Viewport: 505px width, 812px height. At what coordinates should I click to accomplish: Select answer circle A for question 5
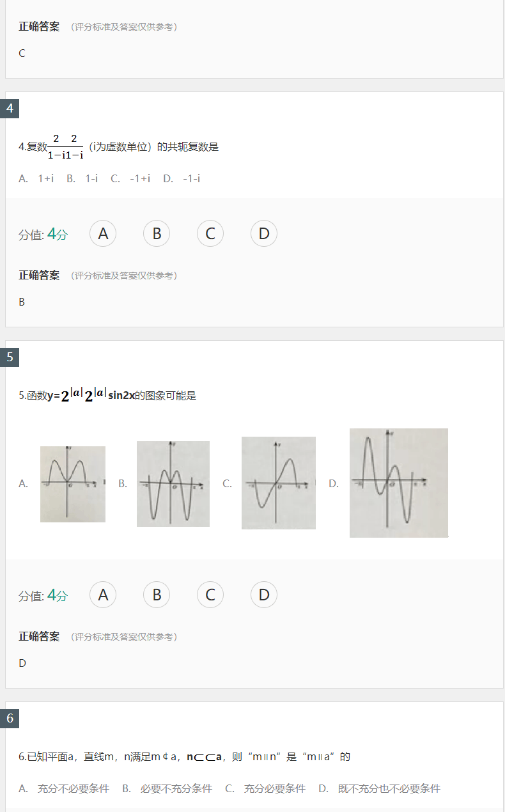(102, 595)
